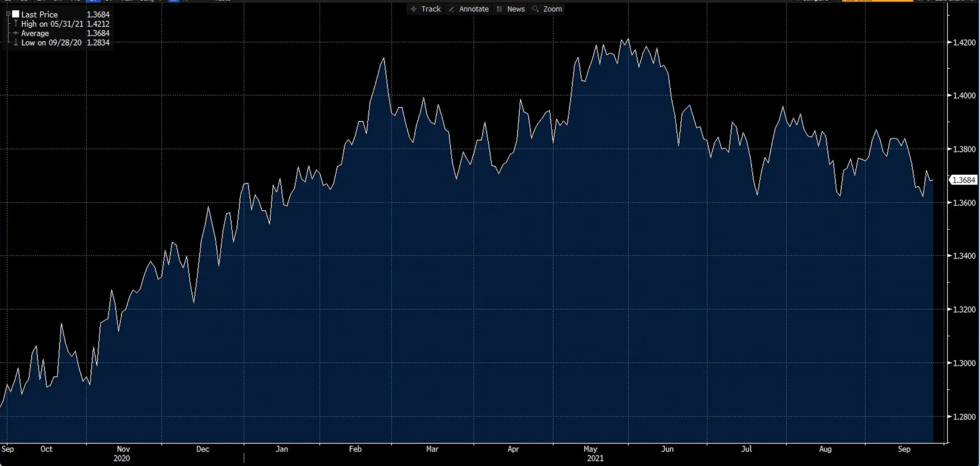
Task: Open the Compare menu at top right
Action: tap(814, 1)
